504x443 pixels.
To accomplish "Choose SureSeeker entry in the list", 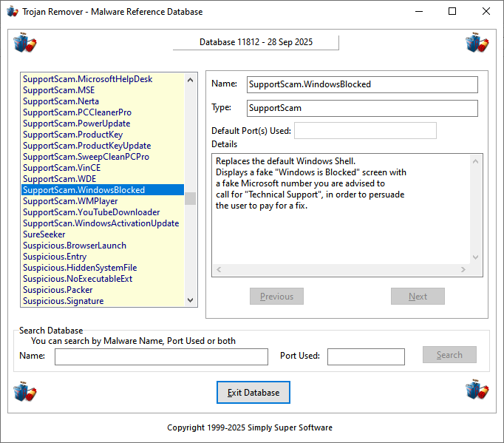I will 44,234.
